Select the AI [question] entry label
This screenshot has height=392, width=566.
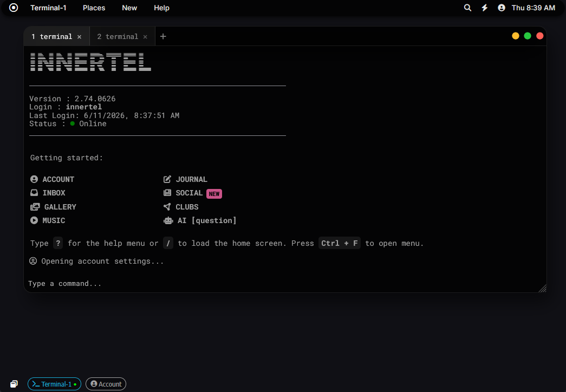point(207,220)
